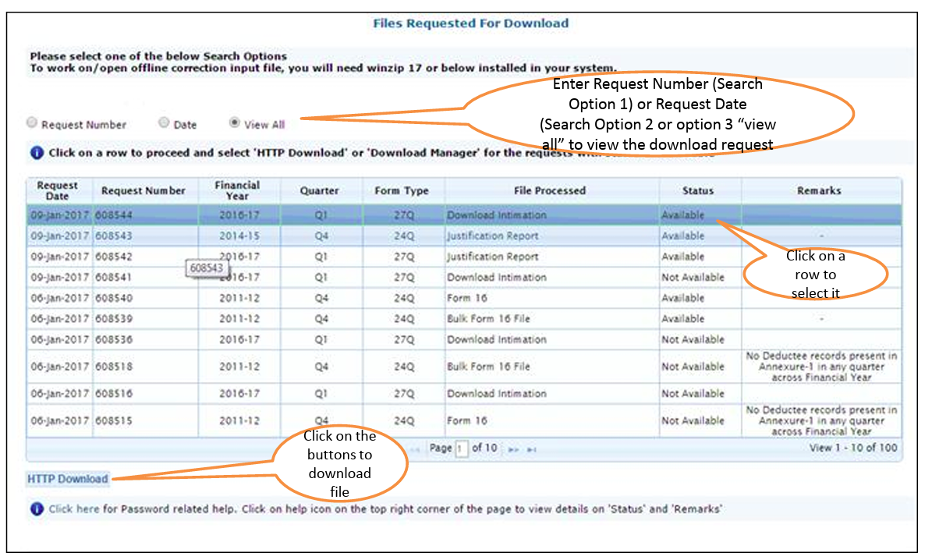The image size is (925, 560).
Task: Select request 608539 Bulk Form 16 row
Action: coord(488,319)
